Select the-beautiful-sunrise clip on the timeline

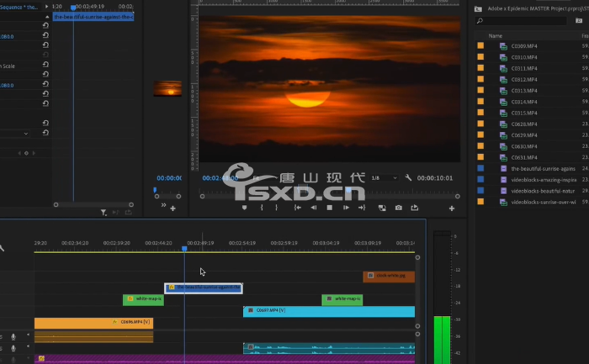[x=204, y=288]
